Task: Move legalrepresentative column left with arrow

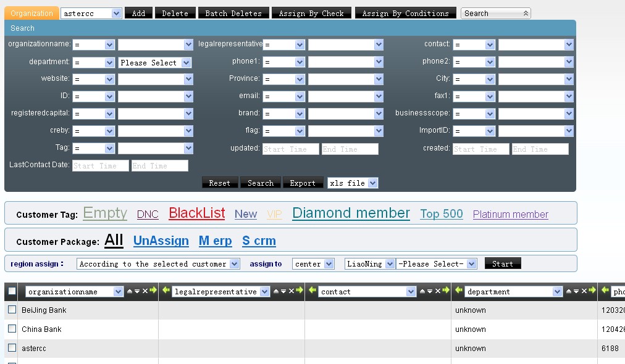Action: point(166,291)
